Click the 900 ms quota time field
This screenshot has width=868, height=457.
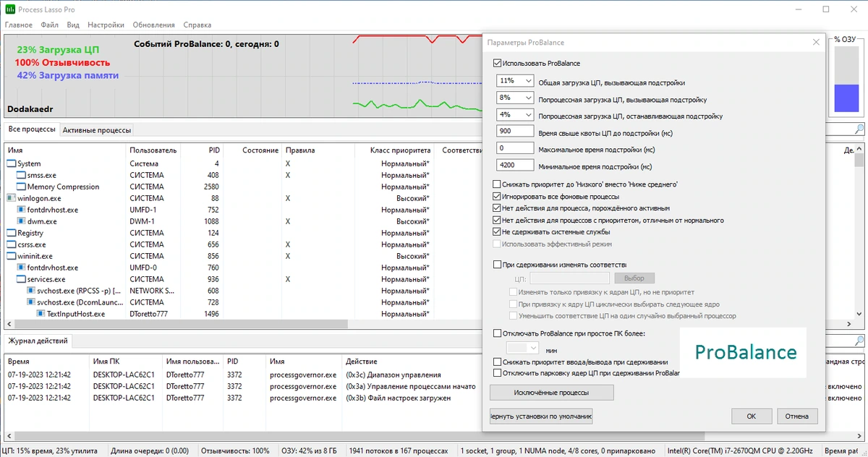515,131
